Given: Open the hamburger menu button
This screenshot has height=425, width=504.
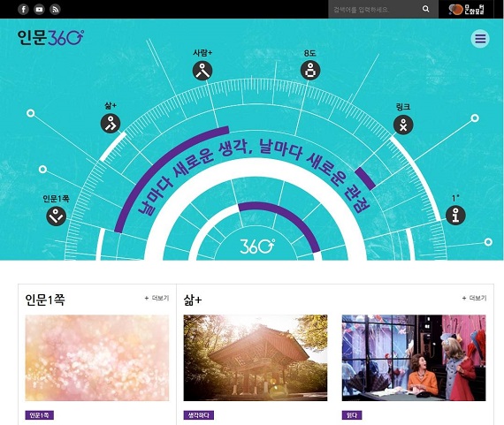Looking at the screenshot, I should pos(480,39).
